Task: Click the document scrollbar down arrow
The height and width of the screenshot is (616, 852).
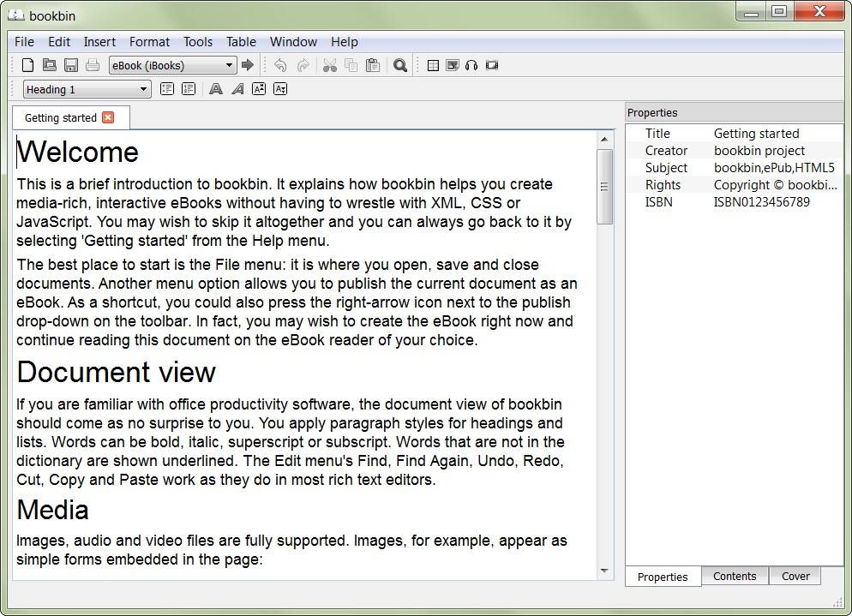Action: 604,571
